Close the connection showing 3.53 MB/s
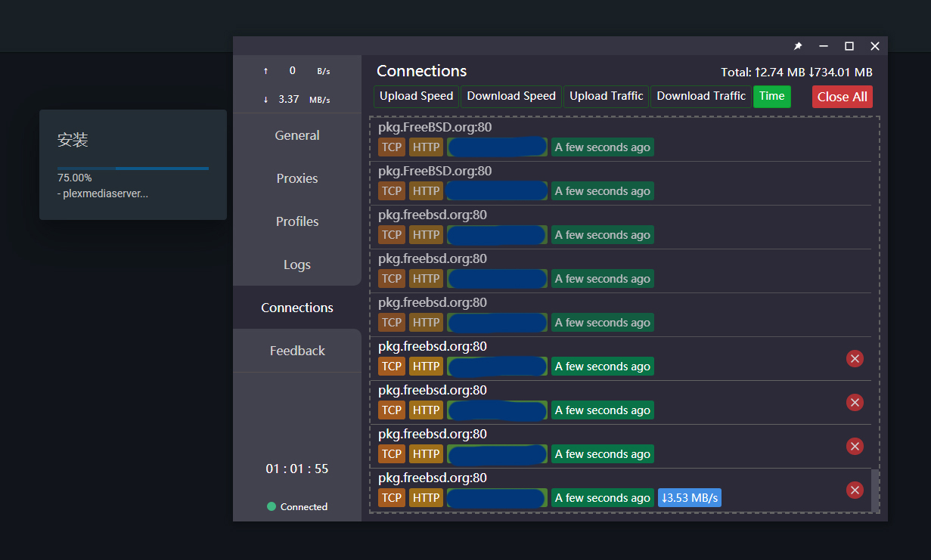This screenshot has width=931, height=560. click(x=855, y=490)
